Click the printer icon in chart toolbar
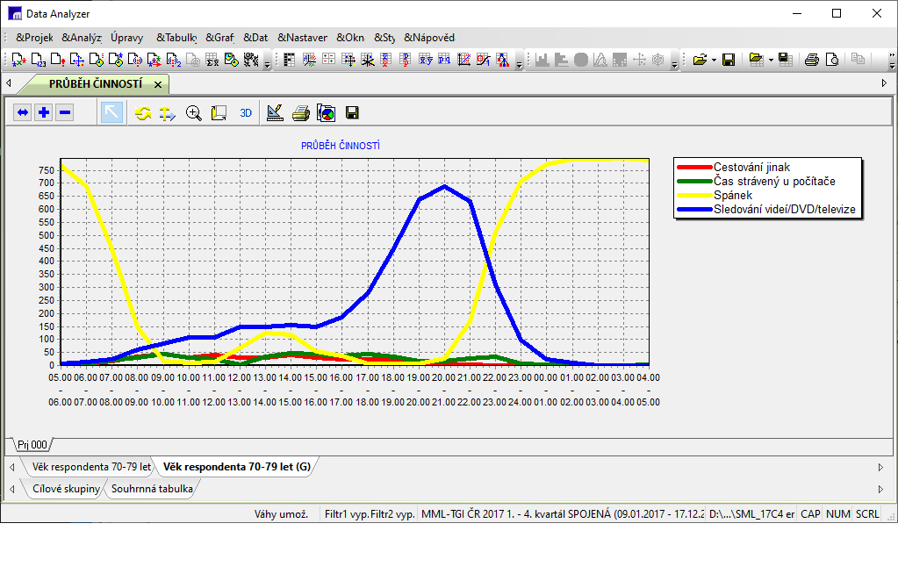 (300, 113)
